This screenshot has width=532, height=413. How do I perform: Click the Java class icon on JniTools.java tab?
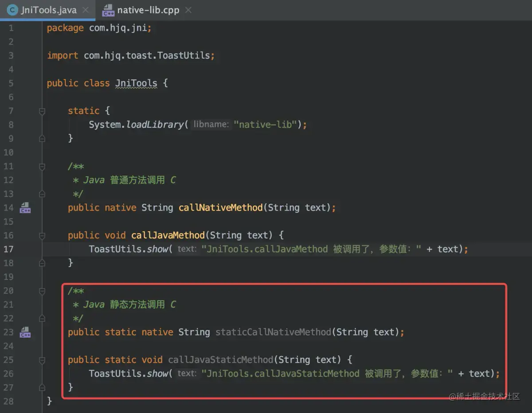(x=12, y=10)
